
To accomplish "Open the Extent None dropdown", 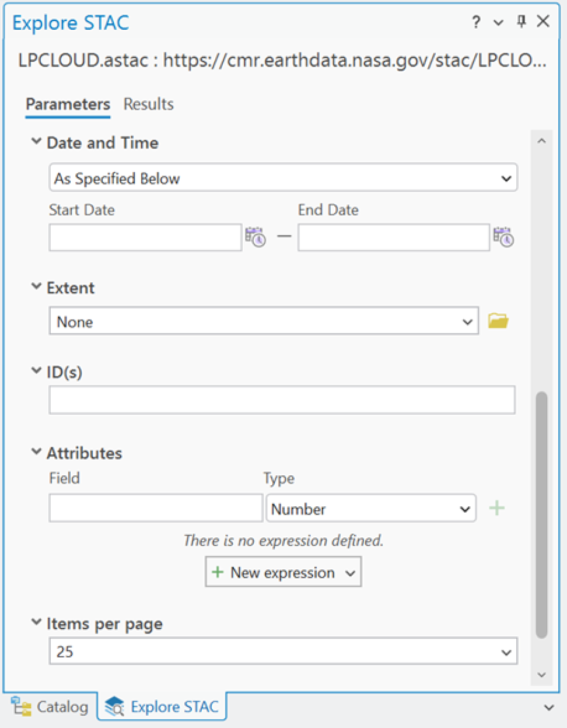I will (264, 321).
